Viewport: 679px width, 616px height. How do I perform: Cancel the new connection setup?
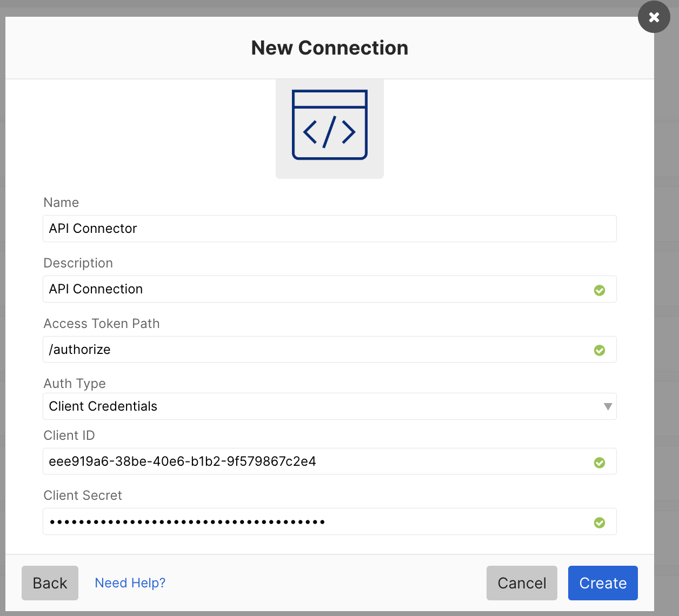tap(521, 583)
